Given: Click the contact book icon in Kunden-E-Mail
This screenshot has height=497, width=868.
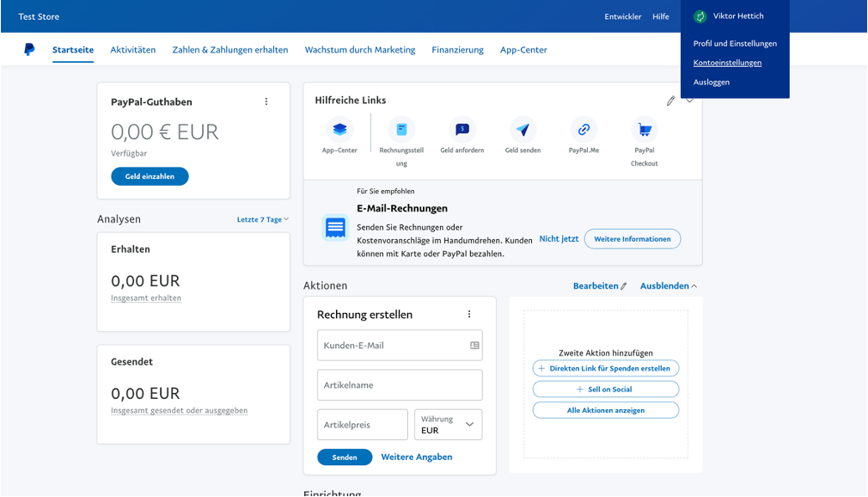Looking at the screenshot, I should 474,345.
